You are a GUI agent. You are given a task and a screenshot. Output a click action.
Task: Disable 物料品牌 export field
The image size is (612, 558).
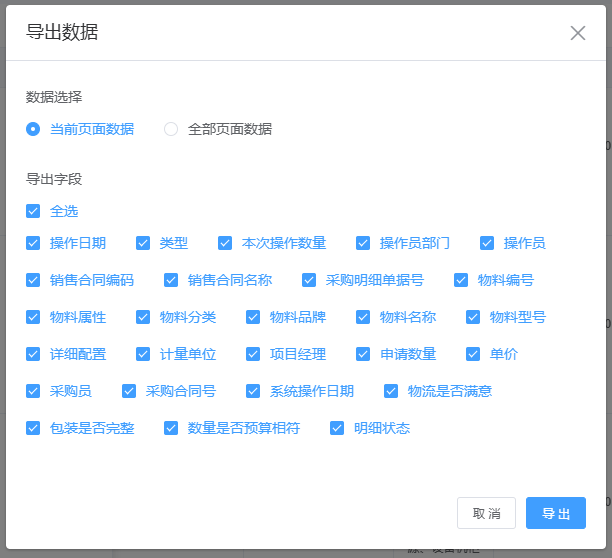pyautogui.click(x=253, y=317)
